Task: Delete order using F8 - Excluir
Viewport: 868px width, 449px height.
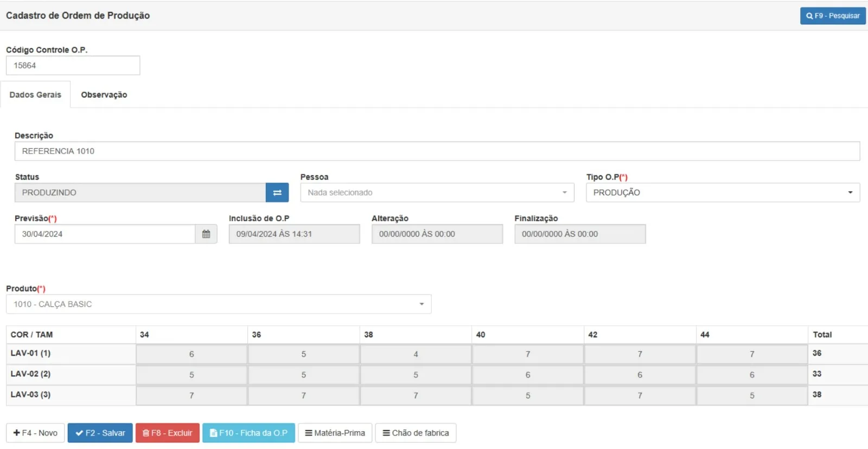Action: [x=167, y=433]
